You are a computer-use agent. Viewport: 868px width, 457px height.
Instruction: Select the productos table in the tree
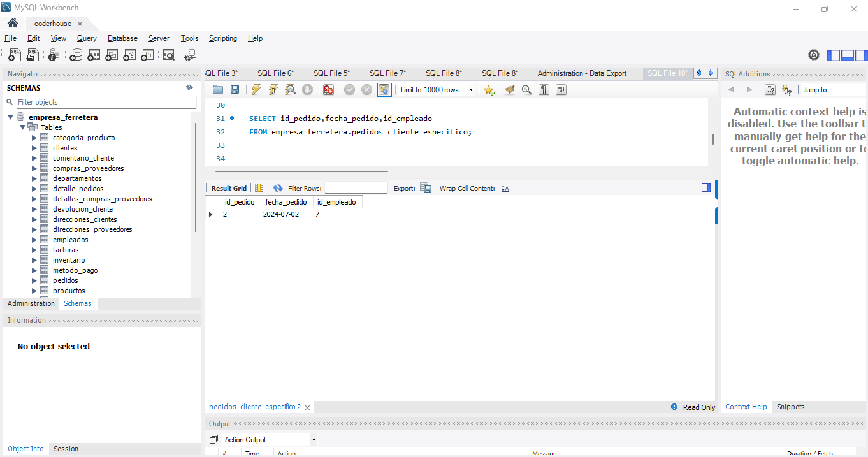69,291
